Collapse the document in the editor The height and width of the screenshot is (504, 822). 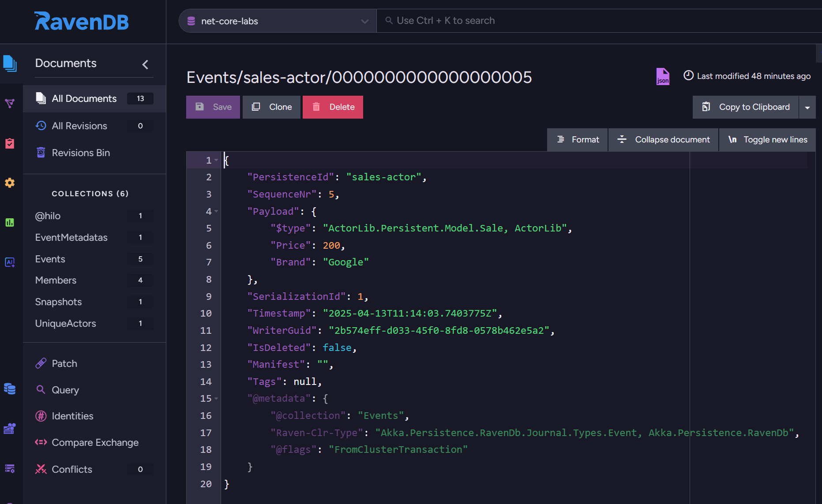click(663, 140)
